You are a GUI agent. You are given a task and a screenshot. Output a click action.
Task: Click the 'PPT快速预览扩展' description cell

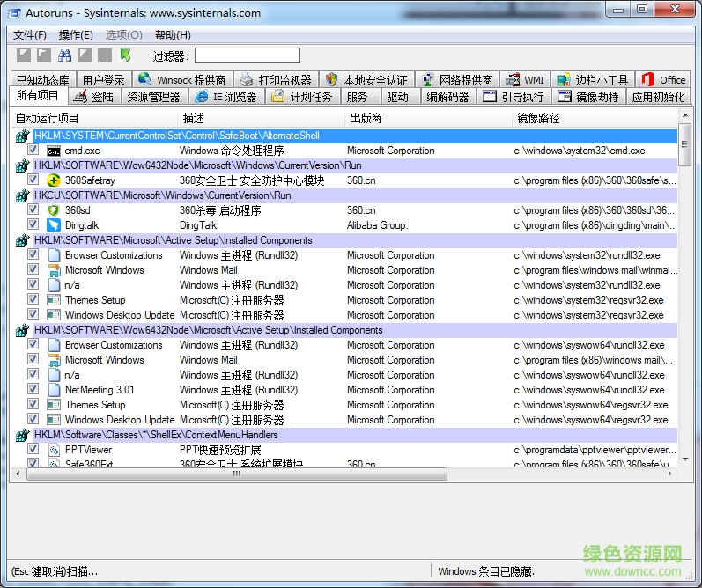point(220,450)
